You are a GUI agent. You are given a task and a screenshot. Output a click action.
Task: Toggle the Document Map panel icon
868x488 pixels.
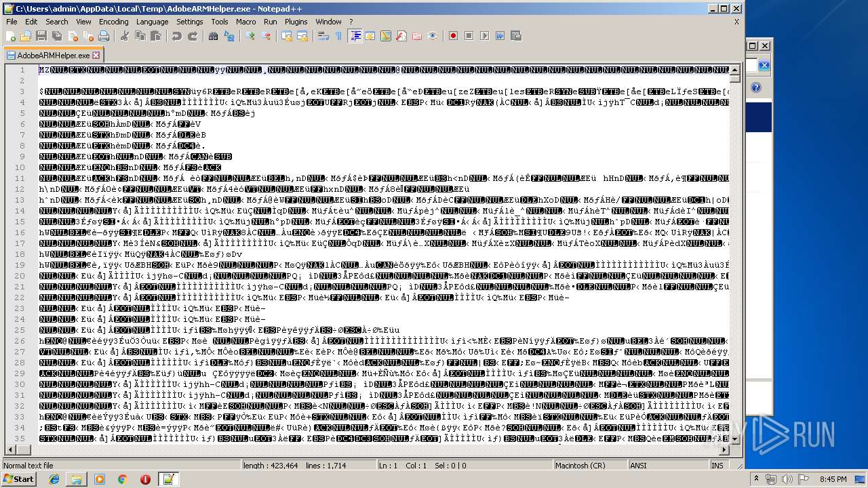pyautogui.click(x=386, y=36)
